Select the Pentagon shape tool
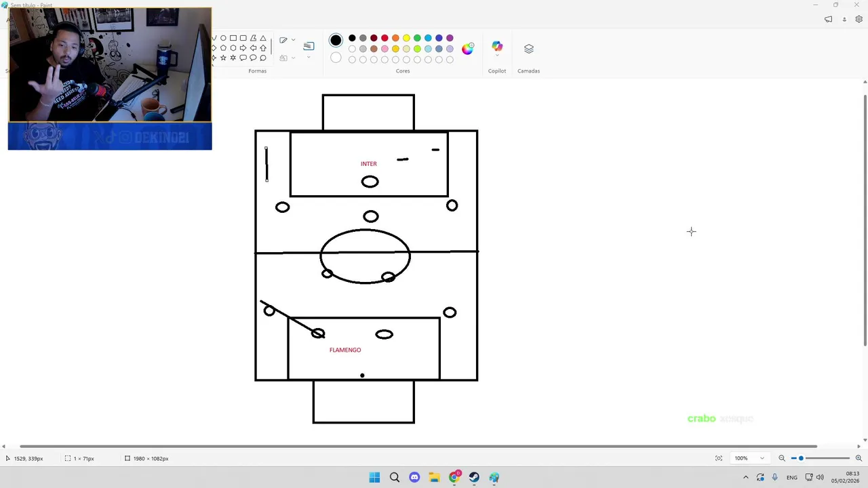The width and height of the screenshot is (868, 488). click(x=223, y=48)
